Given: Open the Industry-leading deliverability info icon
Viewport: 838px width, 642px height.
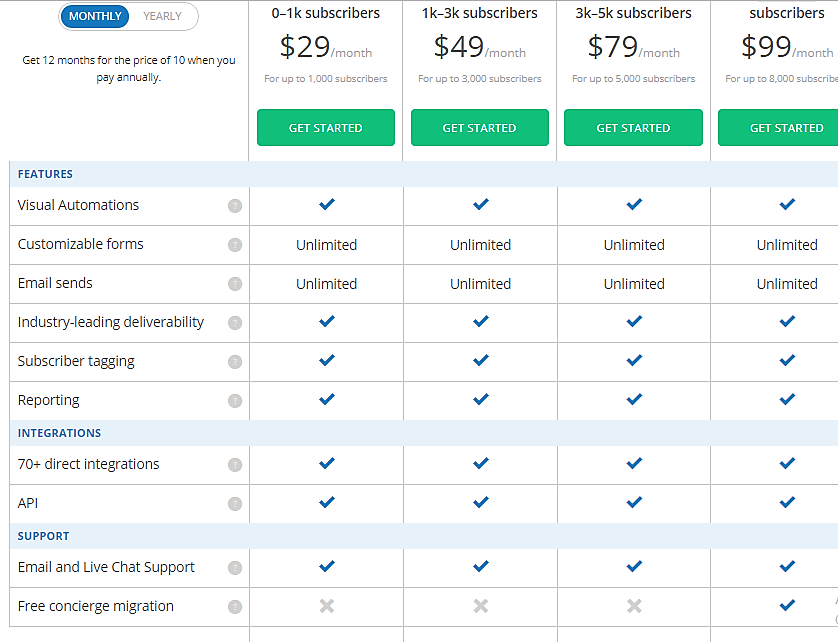Looking at the screenshot, I should click(235, 322).
